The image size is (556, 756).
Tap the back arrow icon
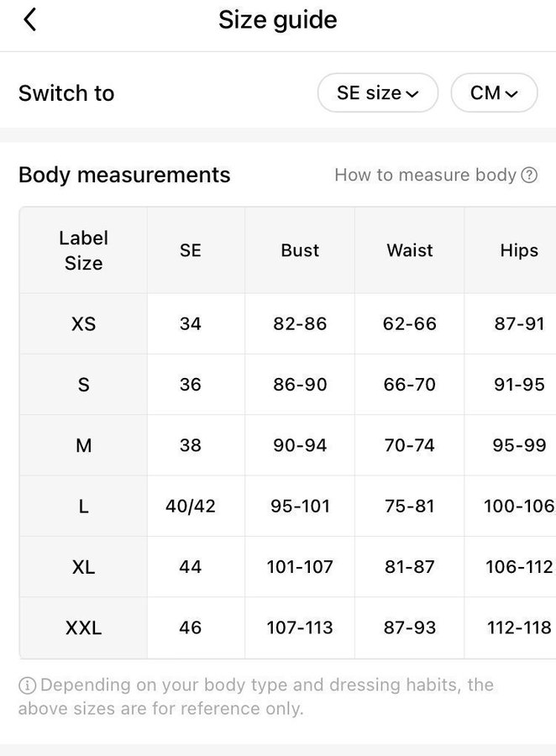30,20
